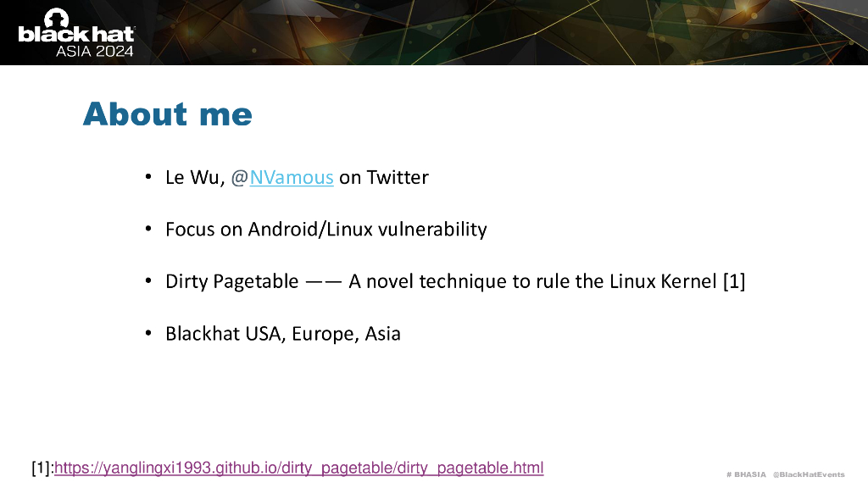Click the @BlackHatEvents handle in the footer
868x488 pixels.
[809, 474]
